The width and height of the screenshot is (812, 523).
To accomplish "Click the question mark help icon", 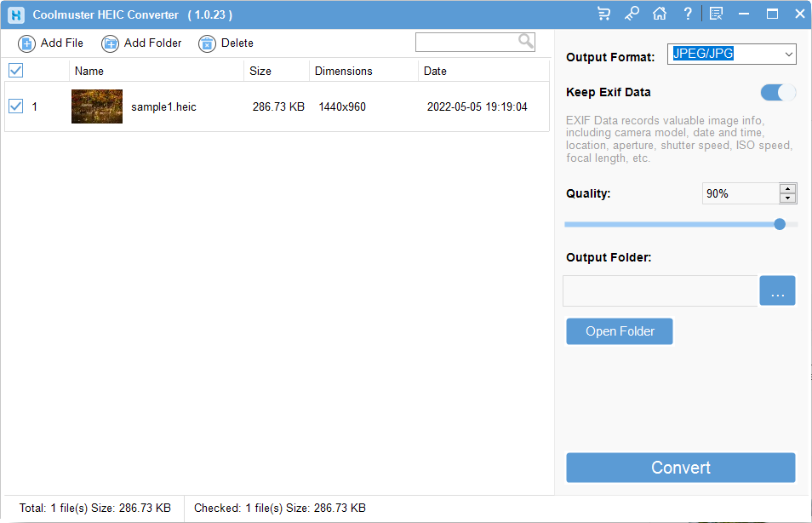I will point(687,14).
